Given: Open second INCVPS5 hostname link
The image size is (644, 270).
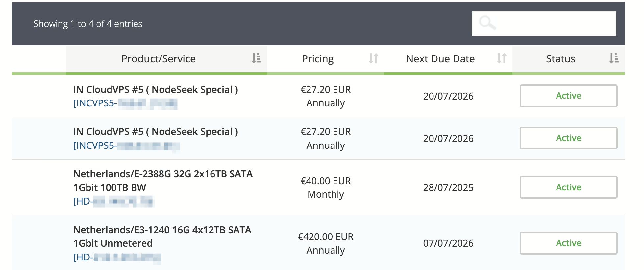Looking at the screenshot, I should 127,146.
